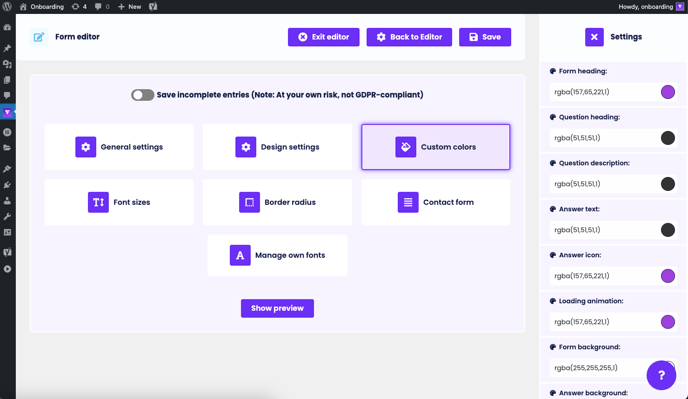Open Media library icon in sidebar

pos(7,64)
